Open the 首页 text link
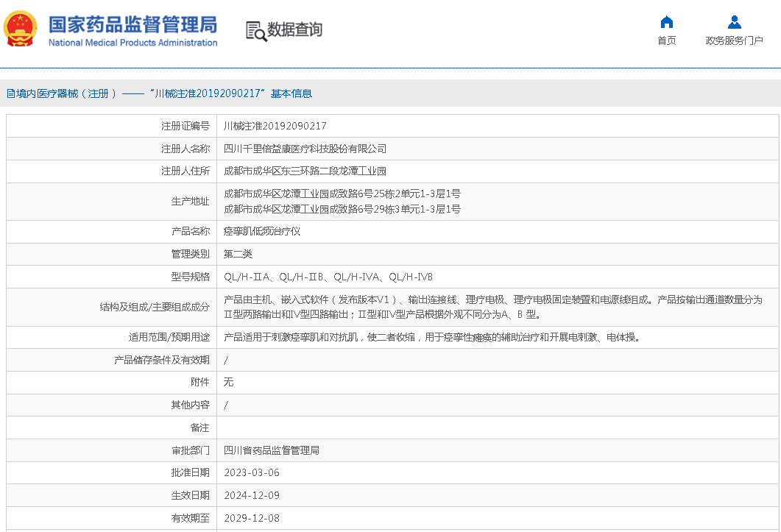Viewport: 781px width, 532px height. tap(666, 40)
